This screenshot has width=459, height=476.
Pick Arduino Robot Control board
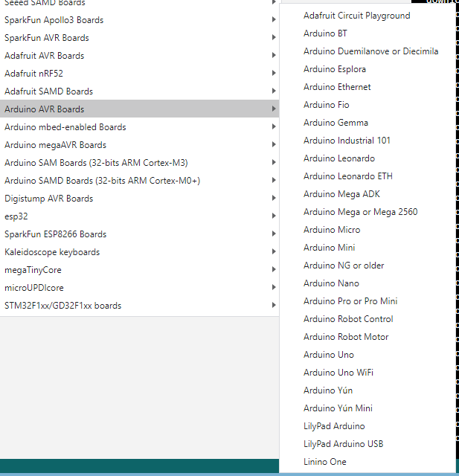point(367,319)
